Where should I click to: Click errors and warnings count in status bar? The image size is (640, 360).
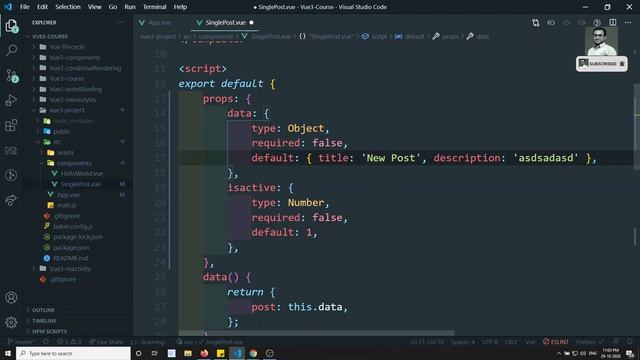69,342
